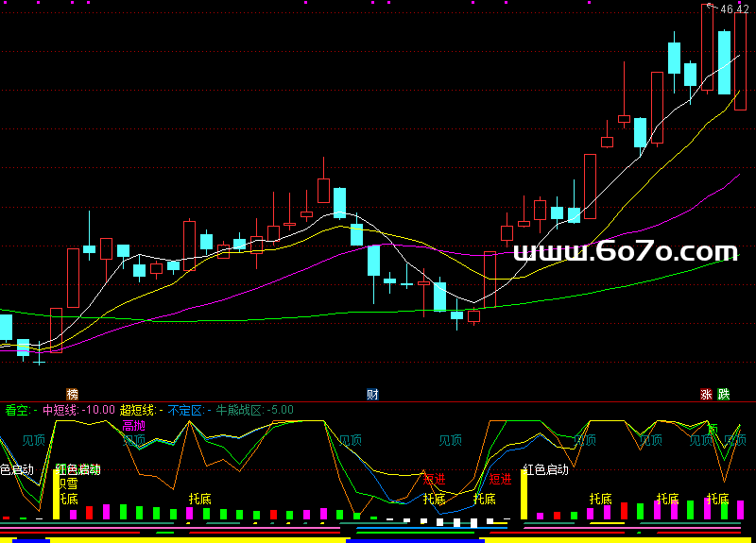Select the 不定区 indicator label
The height and width of the screenshot is (543, 756).
185,410
